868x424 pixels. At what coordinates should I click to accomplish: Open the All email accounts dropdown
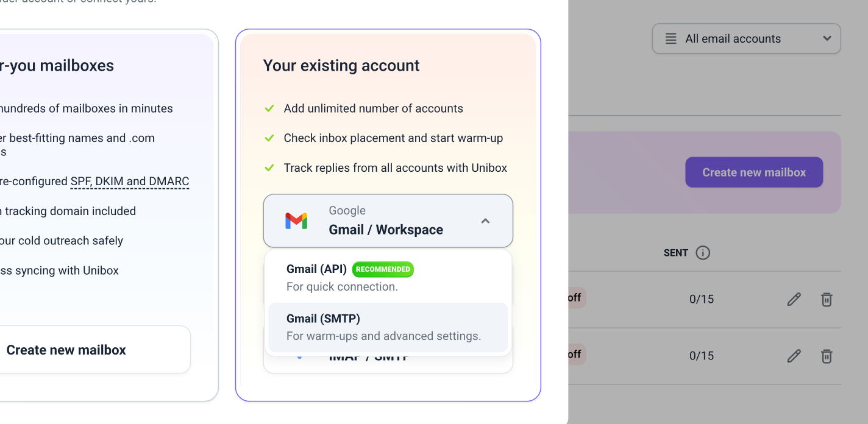tap(746, 38)
